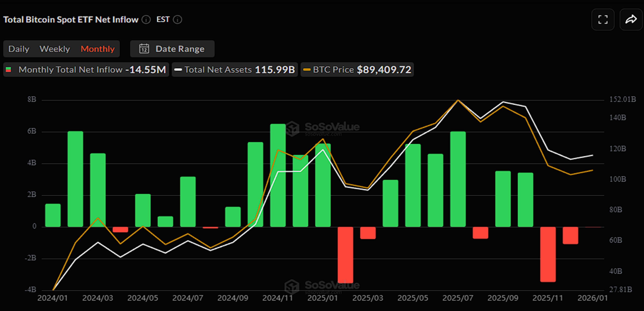The width and height of the screenshot is (644, 311).
Task: Click the orange line marker for BTC Price
Action: pyautogui.click(x=307, y=70)
